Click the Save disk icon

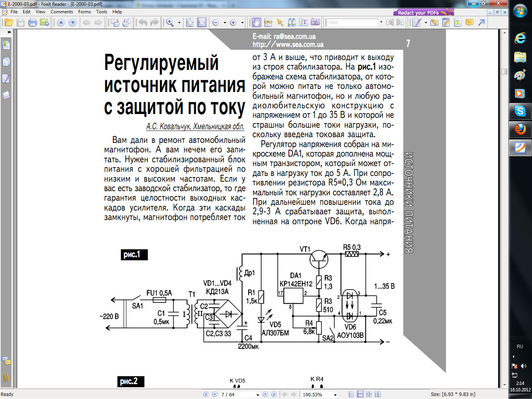point(21,23)
